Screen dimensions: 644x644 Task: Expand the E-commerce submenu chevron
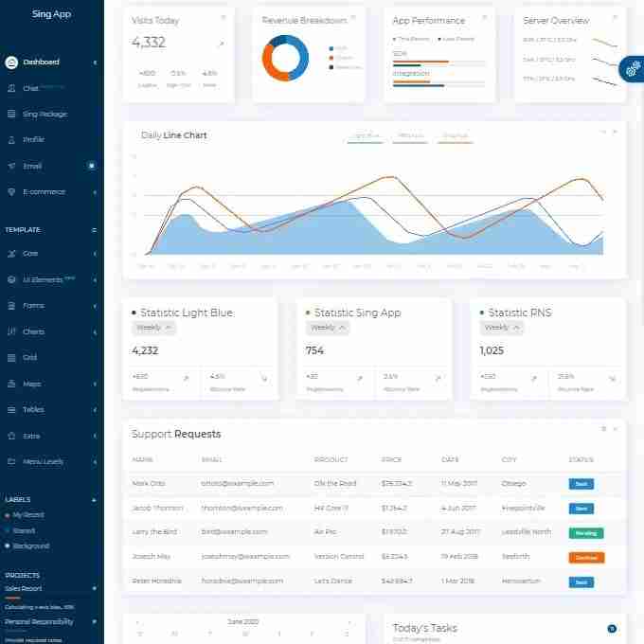[x=95, y=192]
